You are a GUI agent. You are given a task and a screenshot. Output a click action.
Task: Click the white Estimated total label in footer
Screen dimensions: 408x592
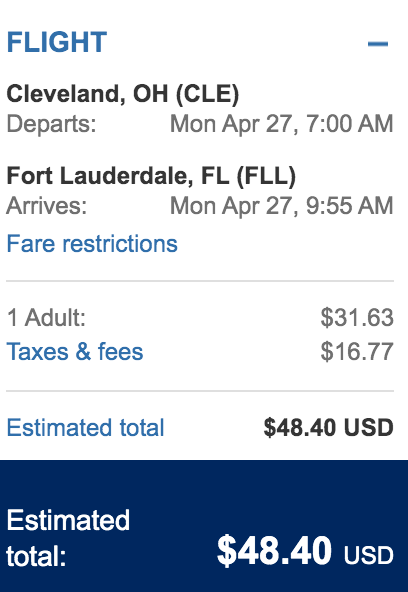tap(68, 538)
